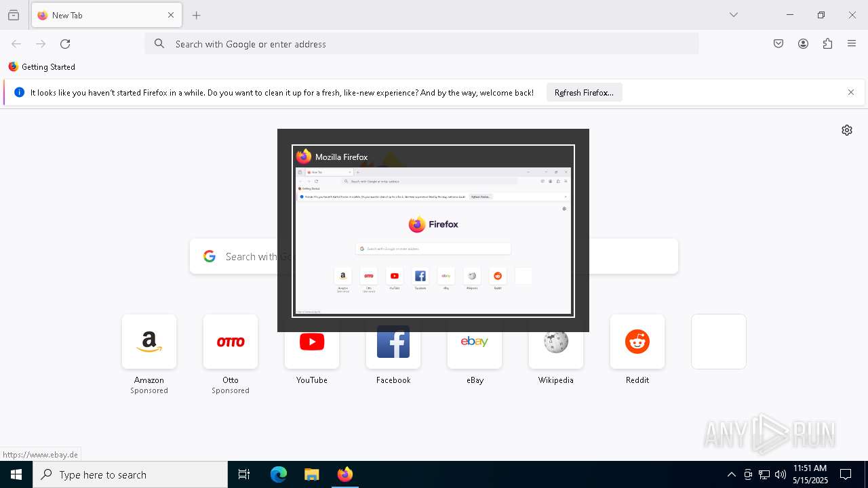The width and height of the screenshot is (868, 488).
Task: Close the New Tab tab
Action: 171,15
